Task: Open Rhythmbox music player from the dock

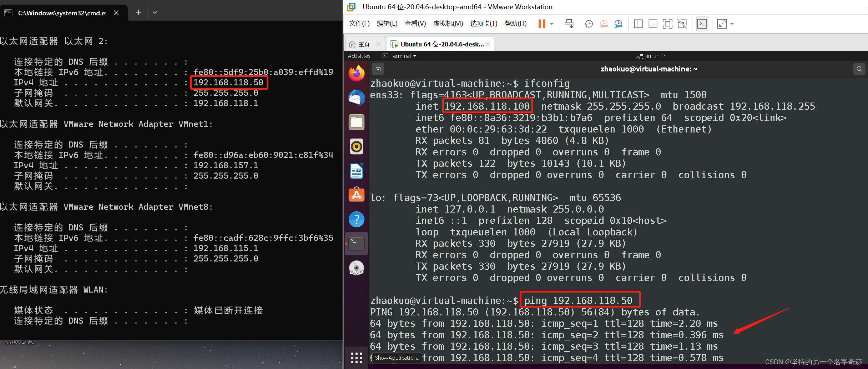Action: pyautogui.click(x=356, y=146)
